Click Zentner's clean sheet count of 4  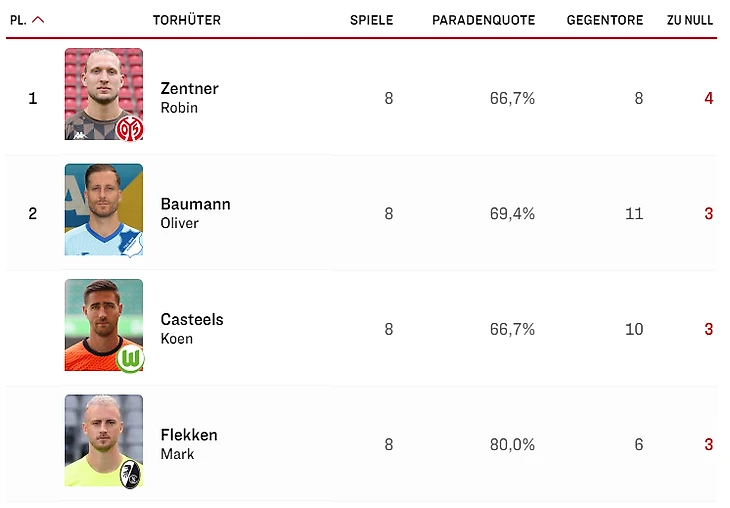[x=708, y=99]
